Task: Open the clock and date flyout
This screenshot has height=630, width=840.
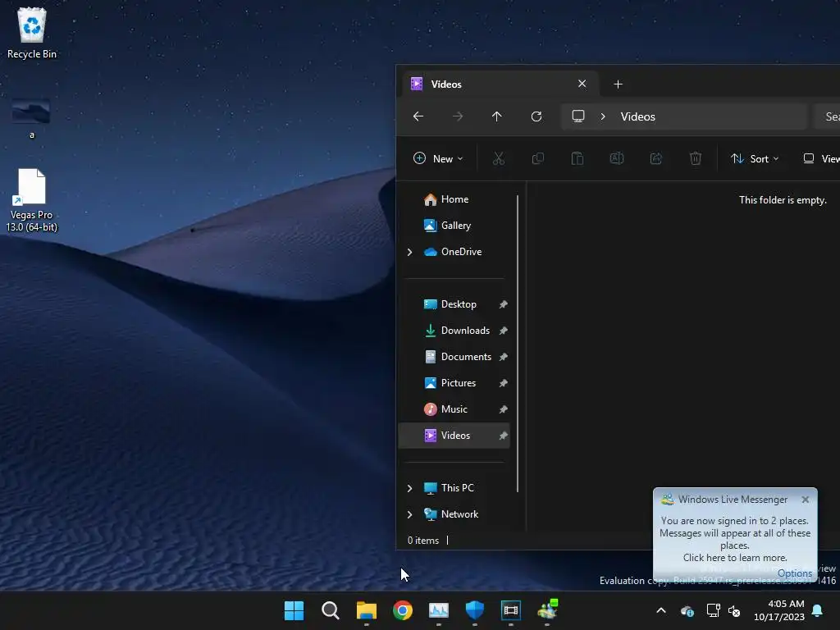Action: click(x=779, y=610)
